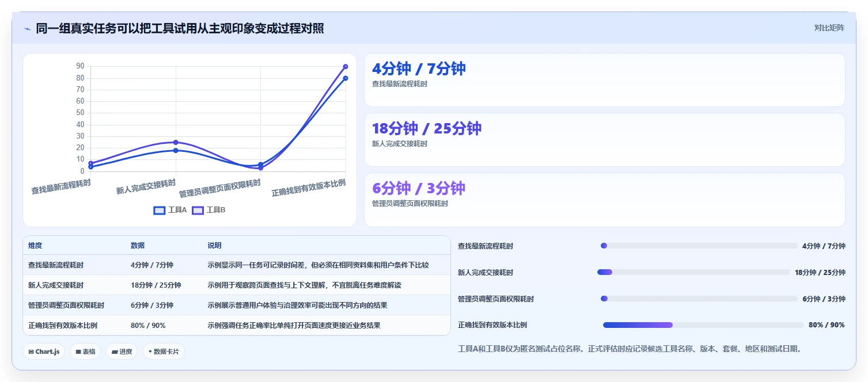Click the 进度 chip
This screenshot has width=868, height=382.
pyautogui.click(x=122, y=352)
